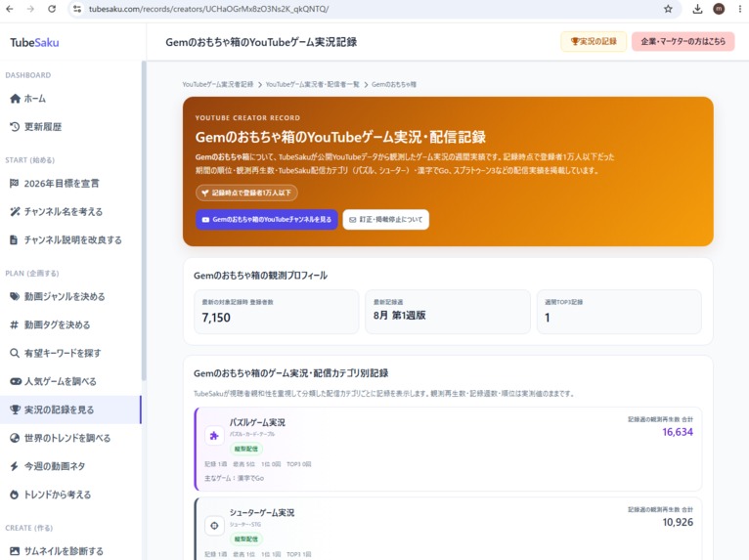The image size is (749, 560).
Task: Click the image icon beside サムネイルを診断する
Action: click(x=15, y=551)
